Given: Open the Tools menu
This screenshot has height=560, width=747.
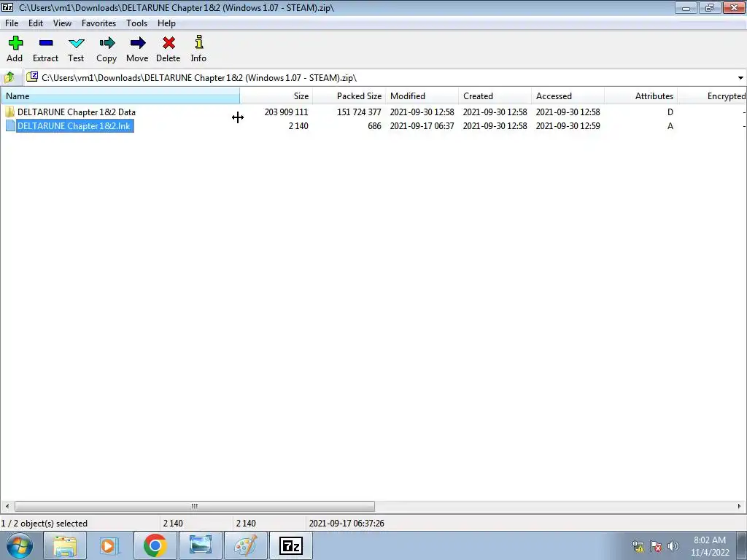Looking at the screenshot, I should point(136,23).
